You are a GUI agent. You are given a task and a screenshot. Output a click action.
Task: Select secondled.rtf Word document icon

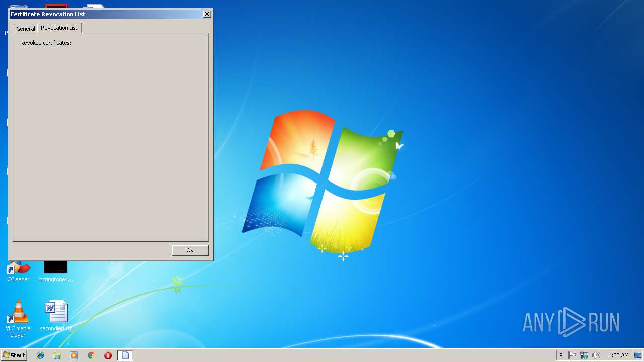[x=56, y=316]
